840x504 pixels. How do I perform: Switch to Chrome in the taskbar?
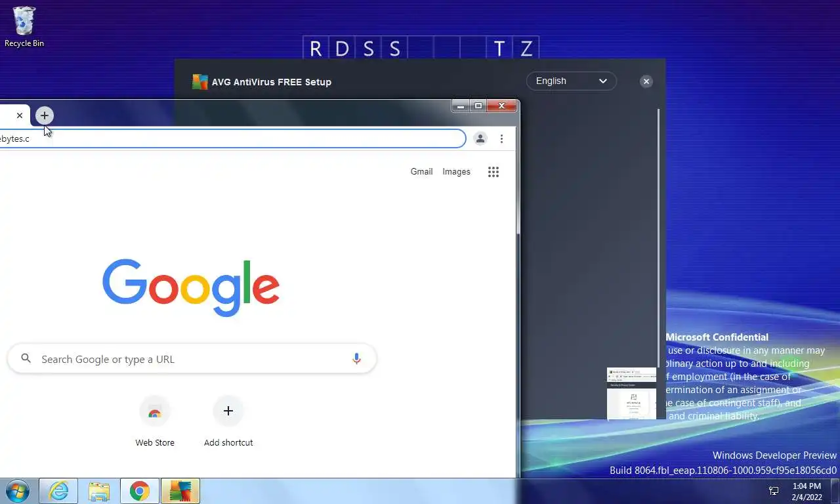pyautogui.click(x=139, y=491)
